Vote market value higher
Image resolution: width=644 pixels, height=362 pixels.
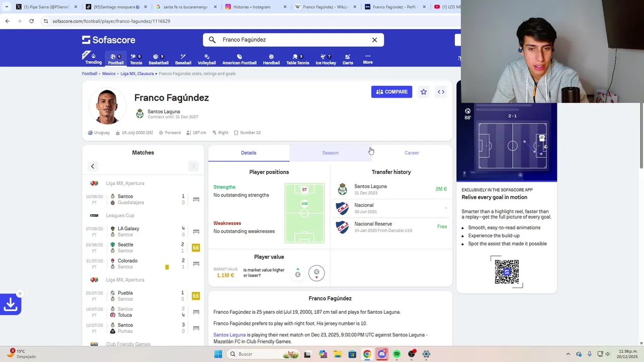(298, 273)
